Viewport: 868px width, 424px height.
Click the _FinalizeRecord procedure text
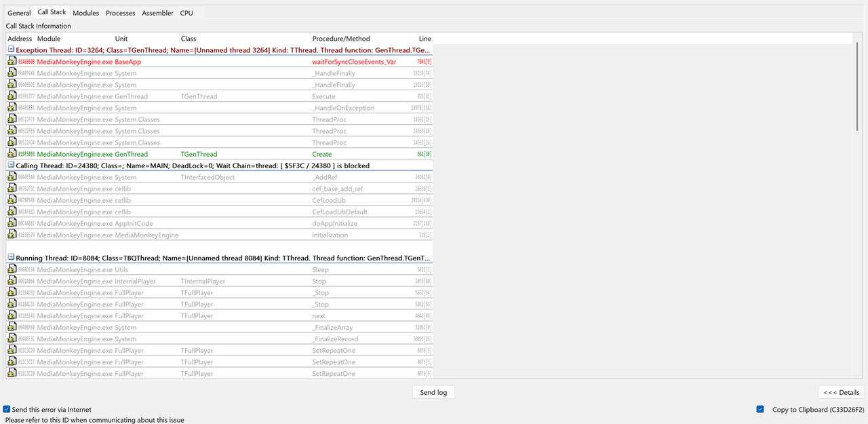335,339
